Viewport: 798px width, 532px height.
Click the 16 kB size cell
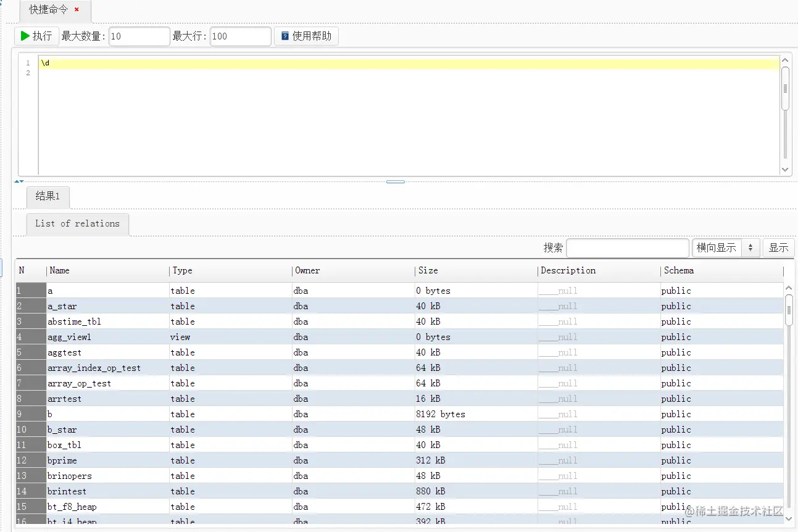(x=476, y=399)
